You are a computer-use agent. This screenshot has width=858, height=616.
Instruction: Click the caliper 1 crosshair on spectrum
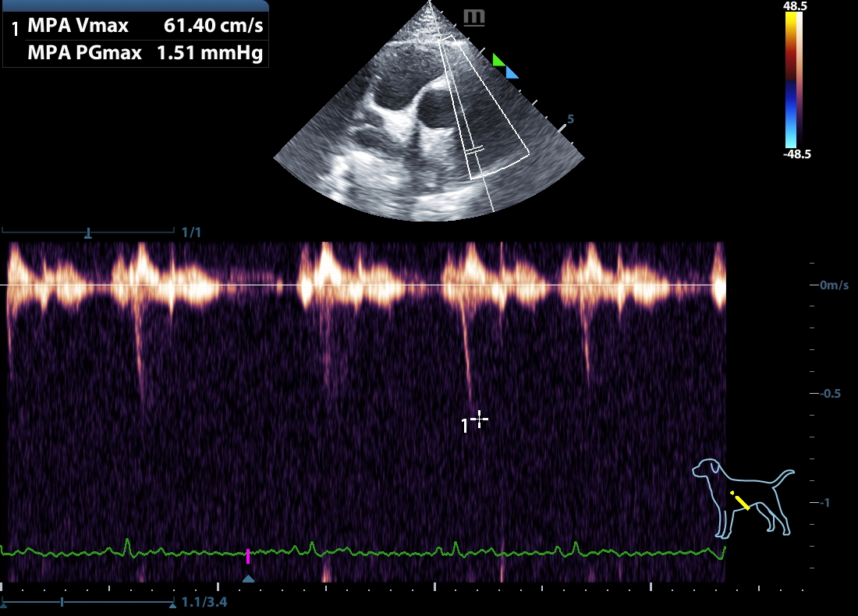pos(479,420)
